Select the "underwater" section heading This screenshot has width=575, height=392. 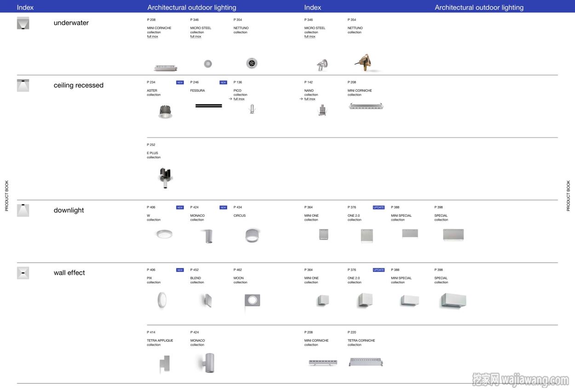coord(71,23)
